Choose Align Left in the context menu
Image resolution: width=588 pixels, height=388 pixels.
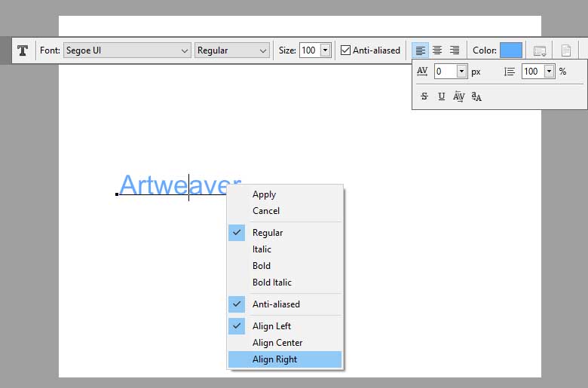point(285,325)
